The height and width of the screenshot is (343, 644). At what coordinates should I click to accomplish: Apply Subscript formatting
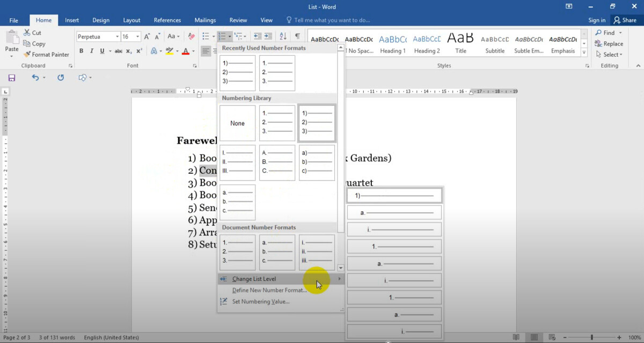[x=129, y=51]
